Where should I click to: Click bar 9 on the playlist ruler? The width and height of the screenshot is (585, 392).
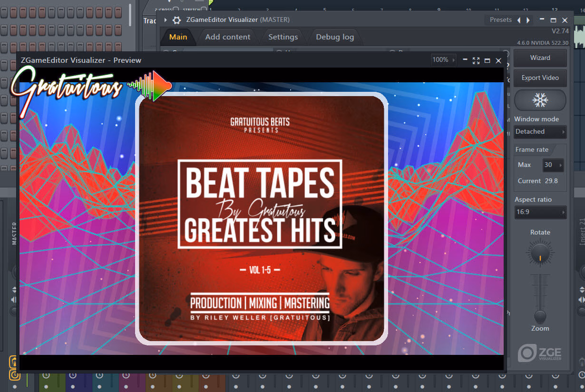(x=438, y=9)
